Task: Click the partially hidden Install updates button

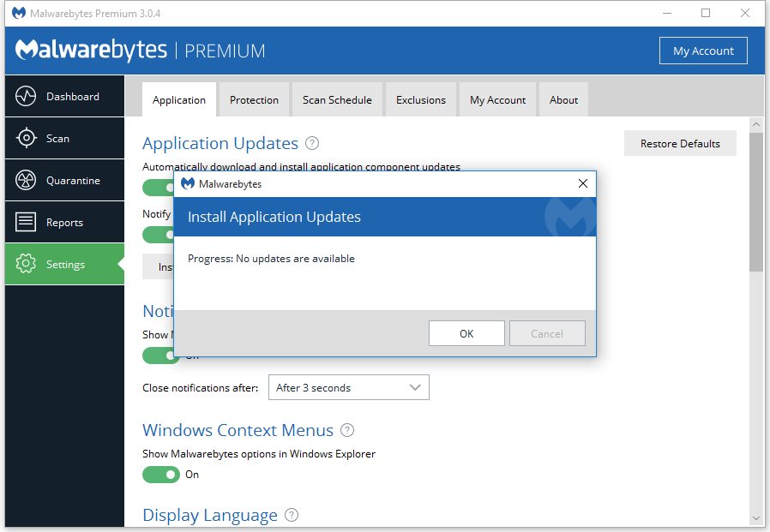Action: click(158, 266)
